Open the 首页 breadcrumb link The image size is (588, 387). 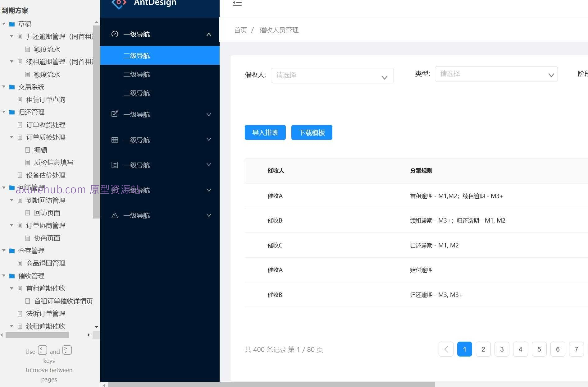[x=240, y=30]
